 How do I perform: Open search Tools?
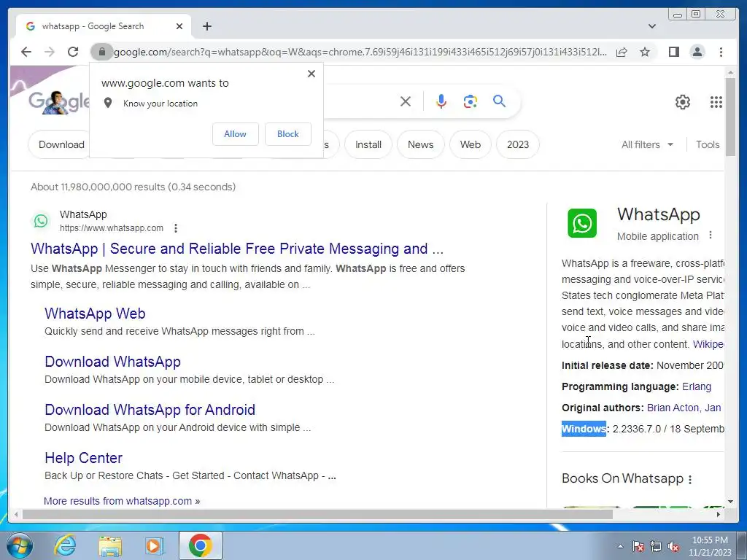pyautogui.click(x=708, y=145)
